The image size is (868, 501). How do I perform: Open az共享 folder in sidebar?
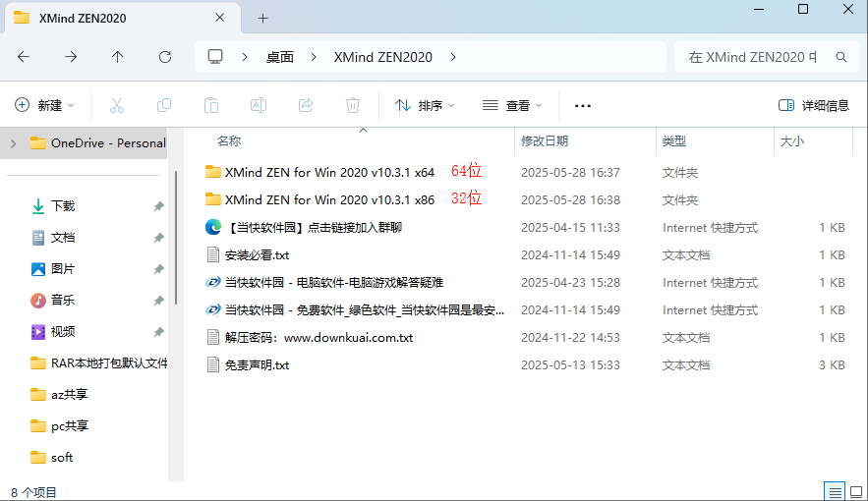coord(69,395)
